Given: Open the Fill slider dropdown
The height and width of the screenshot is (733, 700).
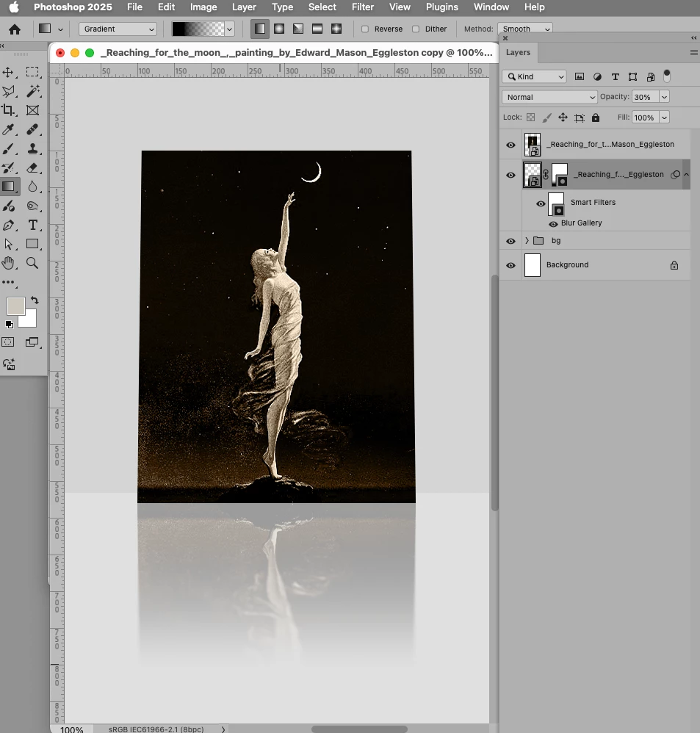Looking at the screenshot, I should (x=664, y=118).
